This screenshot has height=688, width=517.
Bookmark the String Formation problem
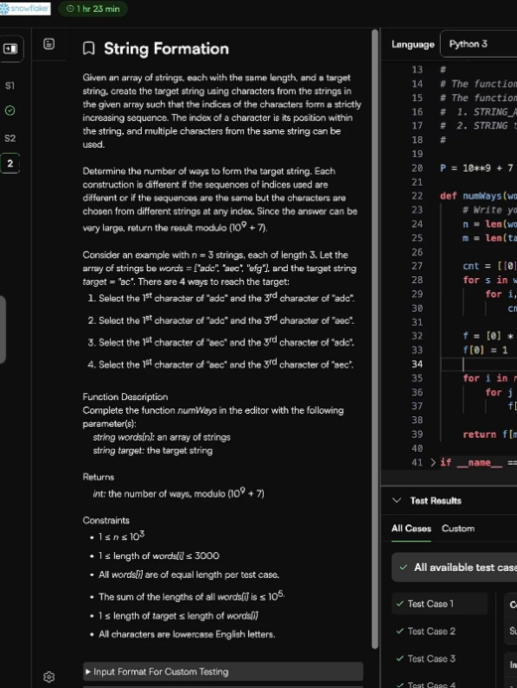(89, 48)
